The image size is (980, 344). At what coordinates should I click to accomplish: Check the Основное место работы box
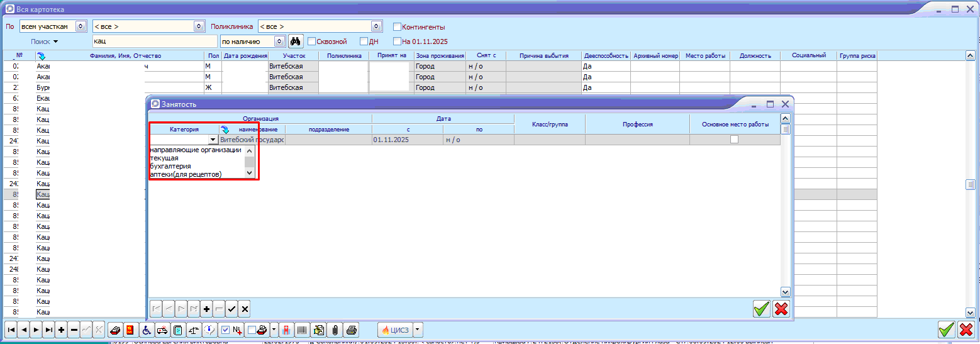734,140
